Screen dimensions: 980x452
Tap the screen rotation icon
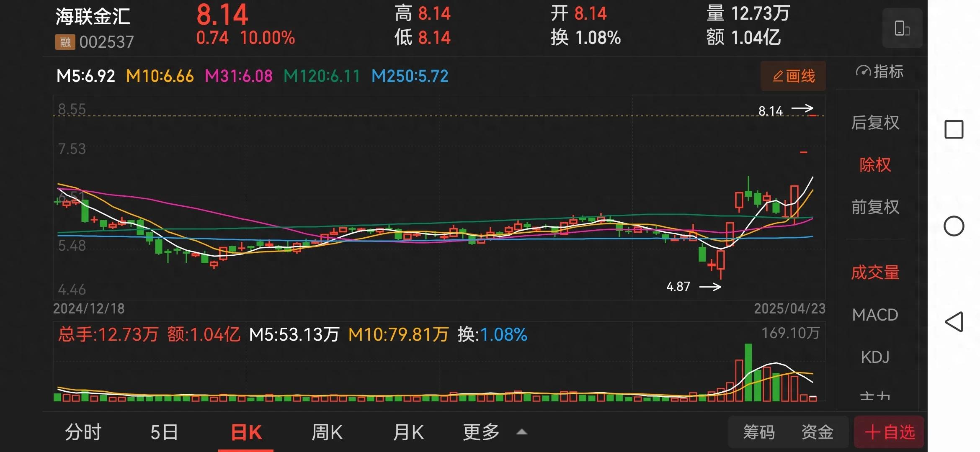903,28
